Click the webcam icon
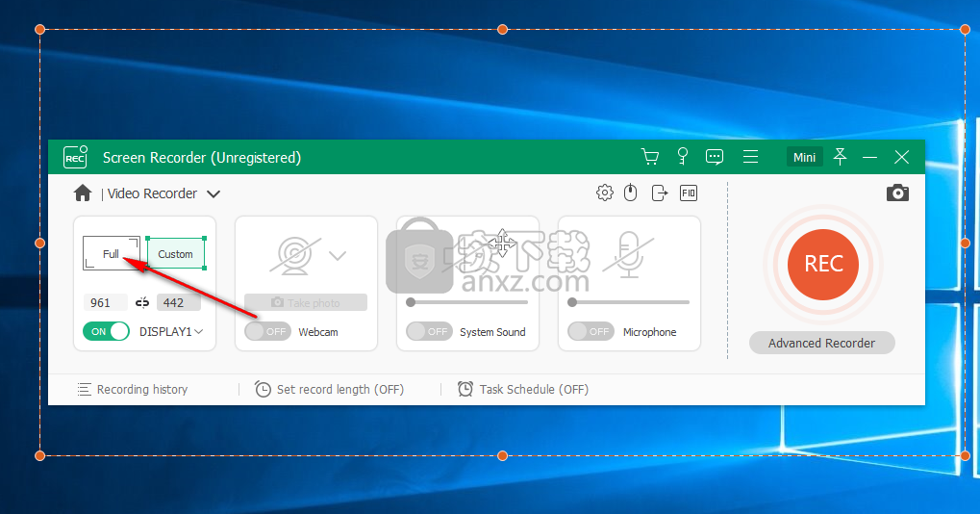The width and height of the screenshot is (980, 514). pos(295,256)
